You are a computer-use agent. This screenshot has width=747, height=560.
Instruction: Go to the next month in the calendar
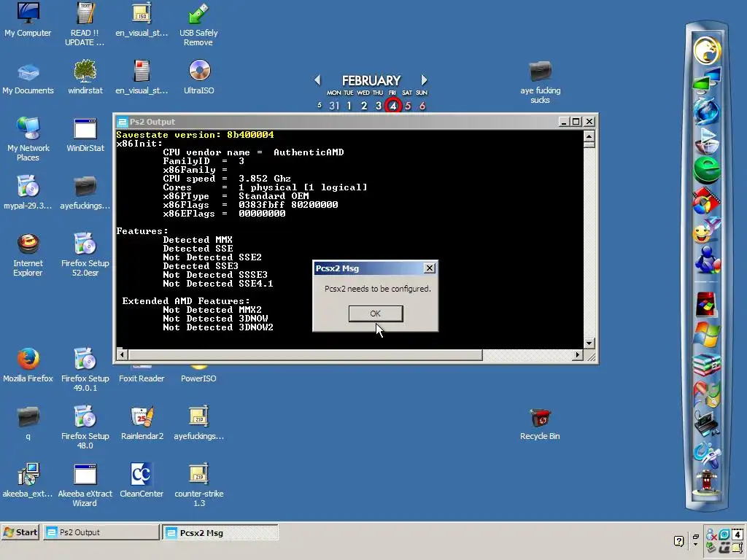(424, 80)
